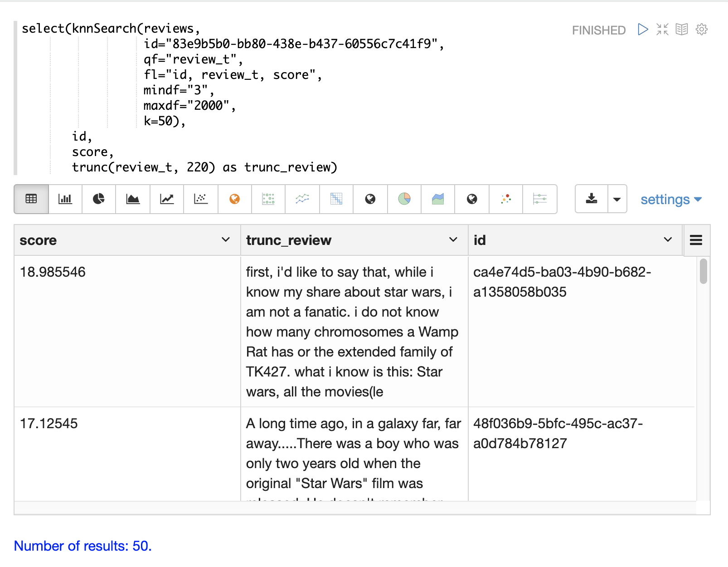
Task: Open the visualization settings dropdown
Action: [671, 200]
